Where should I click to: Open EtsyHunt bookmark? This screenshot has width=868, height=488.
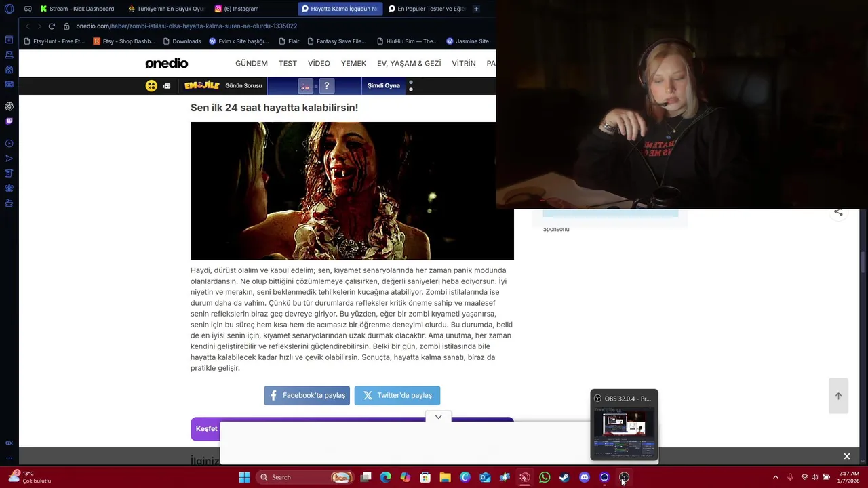click(54, 41)
